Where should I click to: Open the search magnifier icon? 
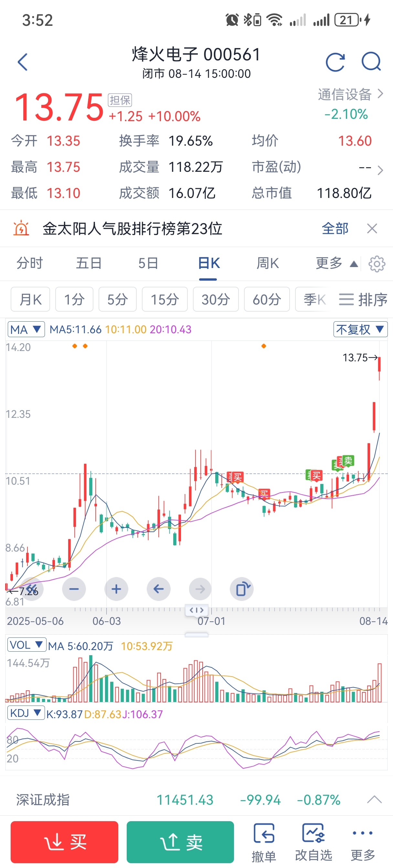pyautogui.click(x=371, y=61)
